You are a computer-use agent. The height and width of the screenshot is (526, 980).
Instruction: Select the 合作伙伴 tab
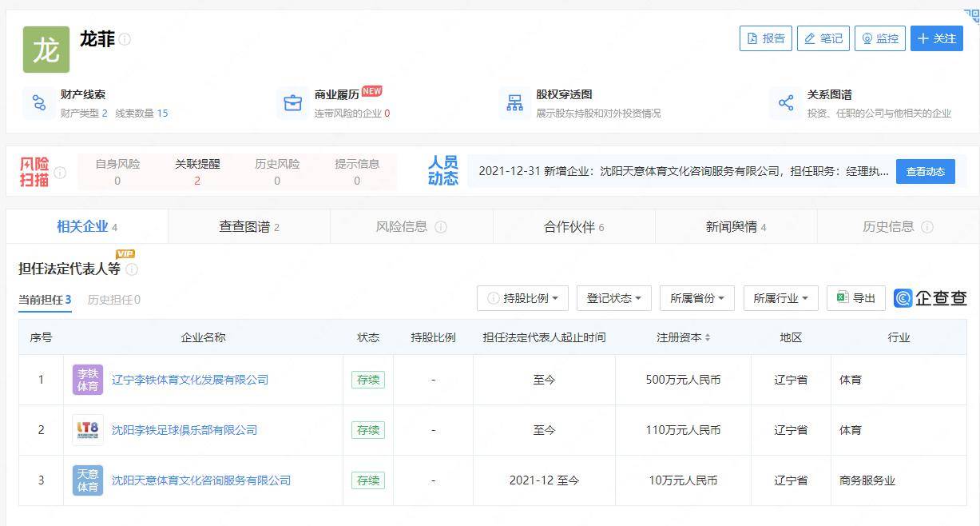[573, 227]
